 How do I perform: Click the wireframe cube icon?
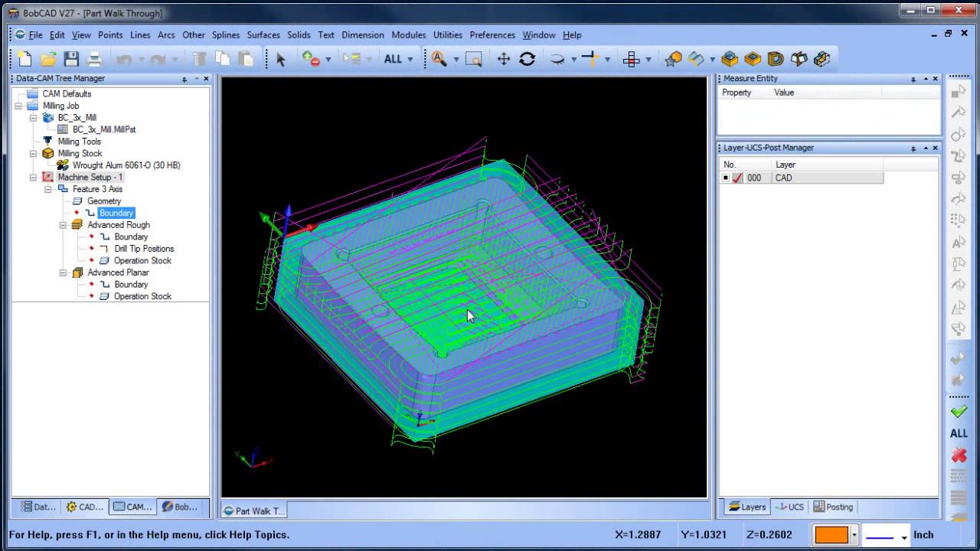coord(822,59)
